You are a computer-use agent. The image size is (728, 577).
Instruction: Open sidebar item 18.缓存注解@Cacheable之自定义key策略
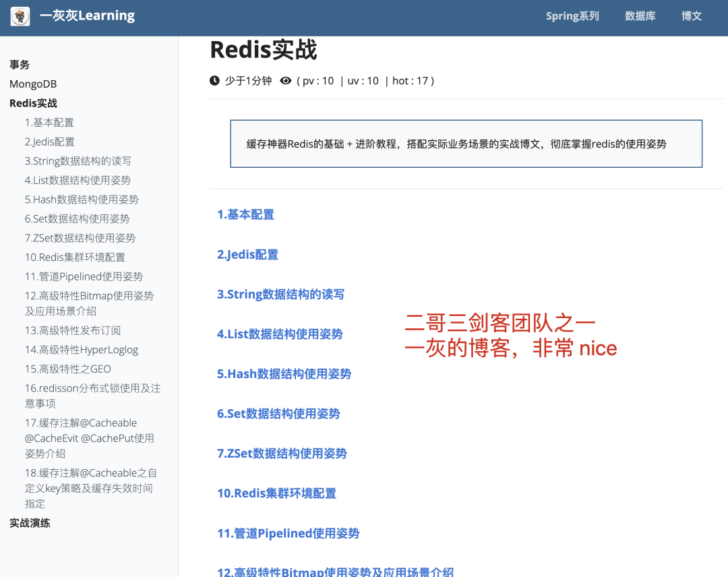(x=90, y=488)
